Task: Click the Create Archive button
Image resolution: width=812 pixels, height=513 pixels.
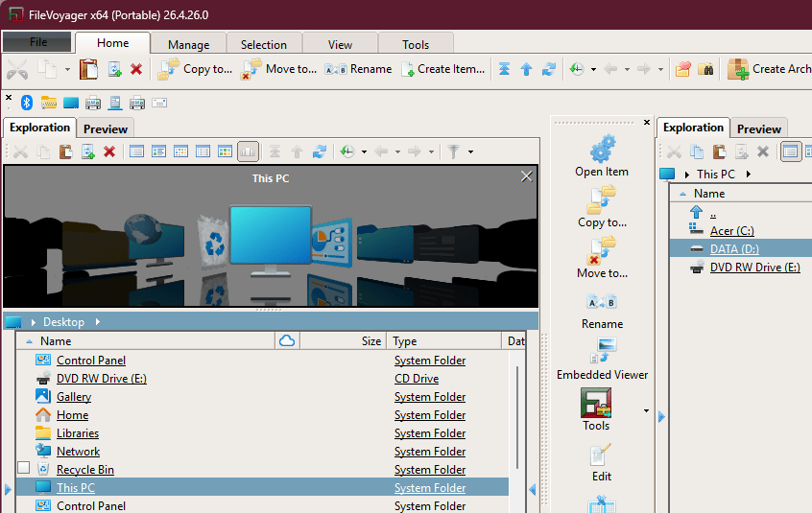Action: coord(769,69)
